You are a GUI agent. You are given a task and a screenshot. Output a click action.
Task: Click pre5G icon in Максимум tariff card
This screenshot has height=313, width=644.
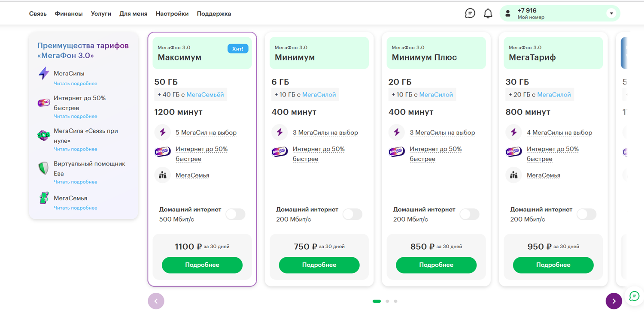(163, 151)
